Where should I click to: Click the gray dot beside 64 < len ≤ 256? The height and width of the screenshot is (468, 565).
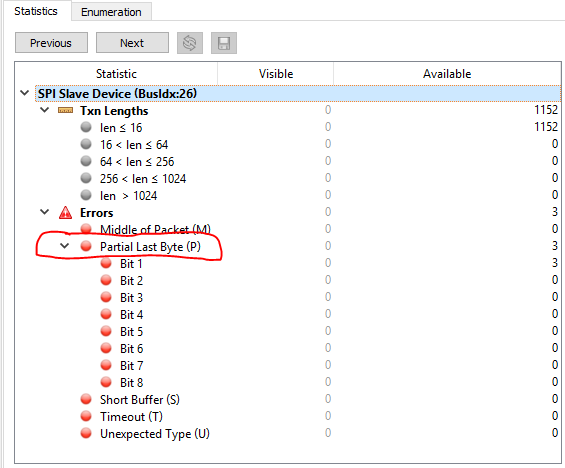[x=86, y=161]
